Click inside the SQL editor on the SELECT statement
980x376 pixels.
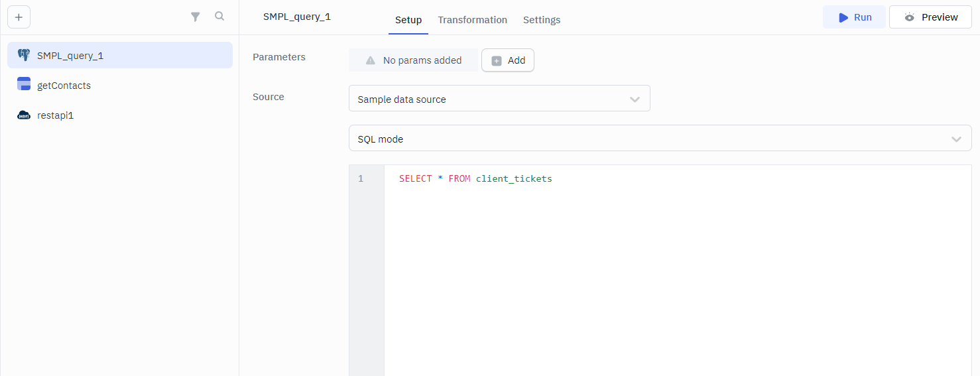[x=475, y=179]
